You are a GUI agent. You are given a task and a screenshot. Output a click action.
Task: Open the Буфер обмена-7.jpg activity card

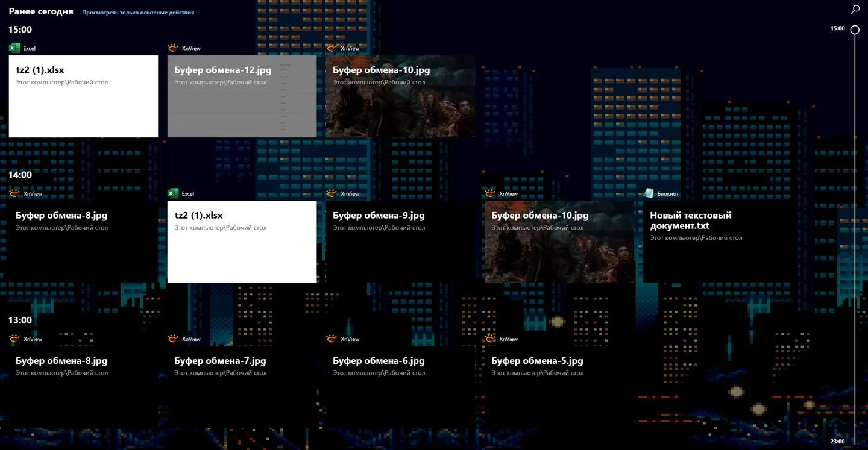point(242,387)
